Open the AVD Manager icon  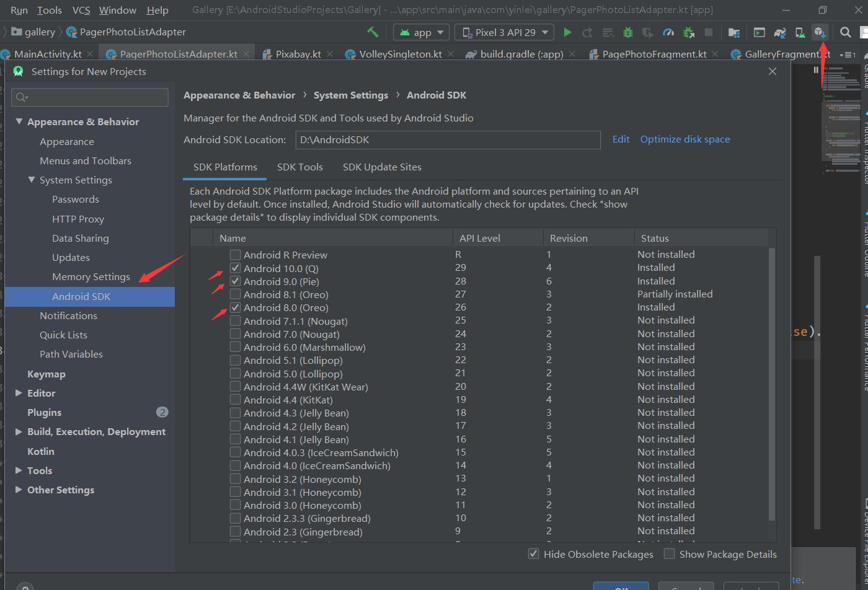pyautogui.click(x=800, y=32)
